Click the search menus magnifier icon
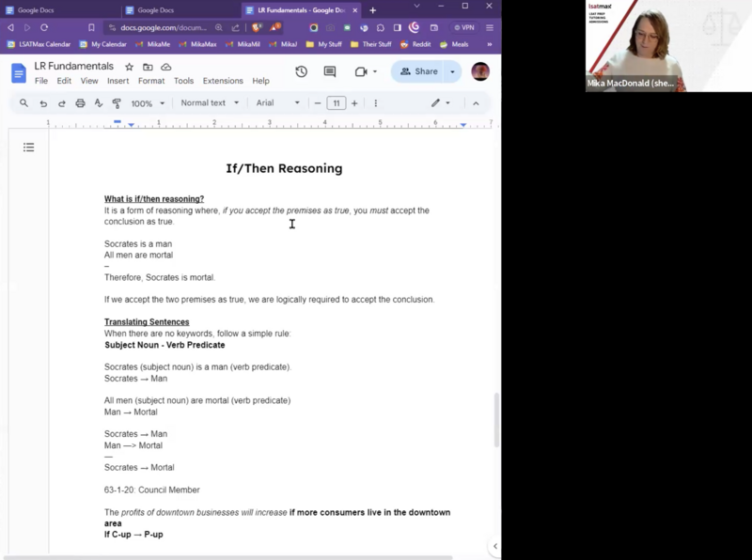Viewport: 752px width, 560px height. [x=24, y=103]
